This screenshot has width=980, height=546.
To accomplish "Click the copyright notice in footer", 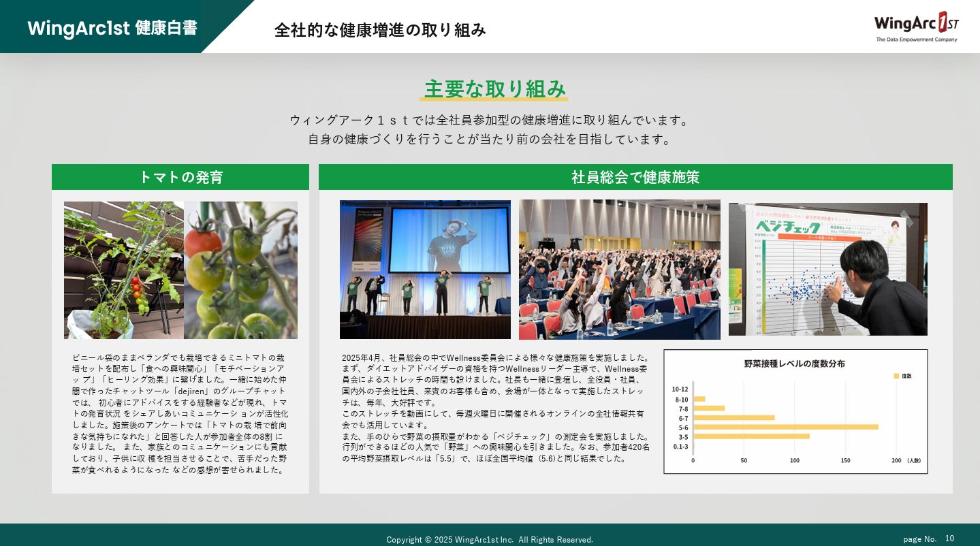I will (x=490, y=539).
